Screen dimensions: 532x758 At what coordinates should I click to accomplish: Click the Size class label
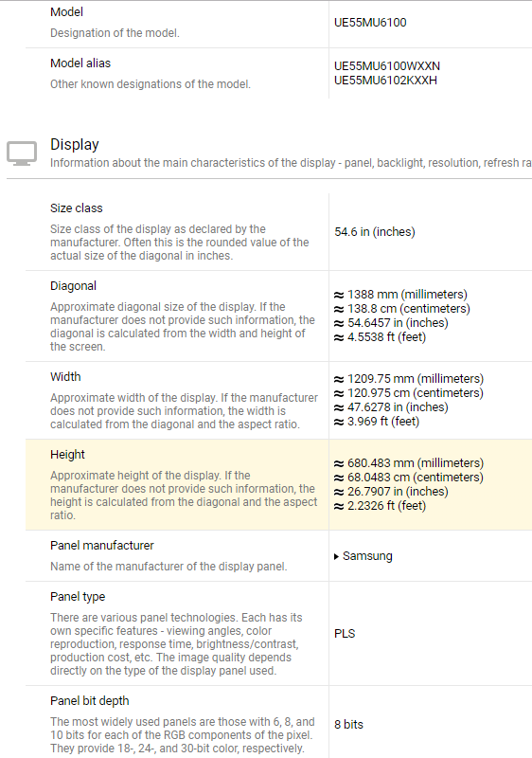click(x=77, y=208)
